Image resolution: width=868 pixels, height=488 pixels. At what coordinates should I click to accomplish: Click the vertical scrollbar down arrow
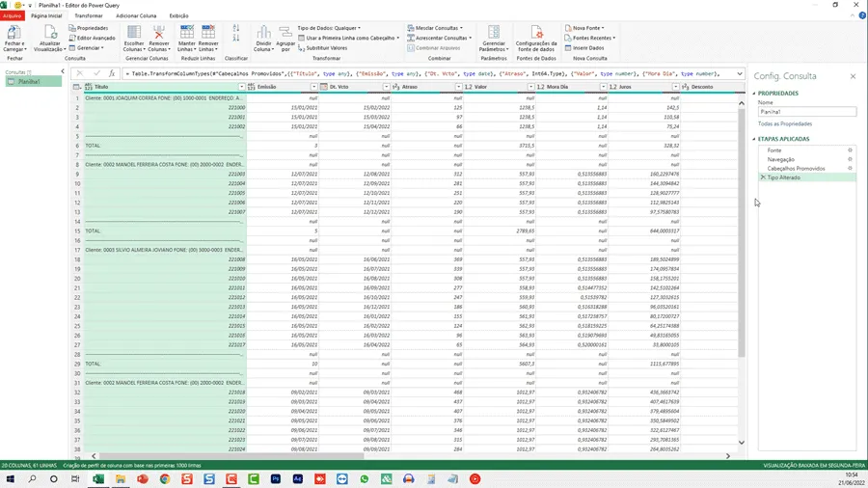(742, 442)
